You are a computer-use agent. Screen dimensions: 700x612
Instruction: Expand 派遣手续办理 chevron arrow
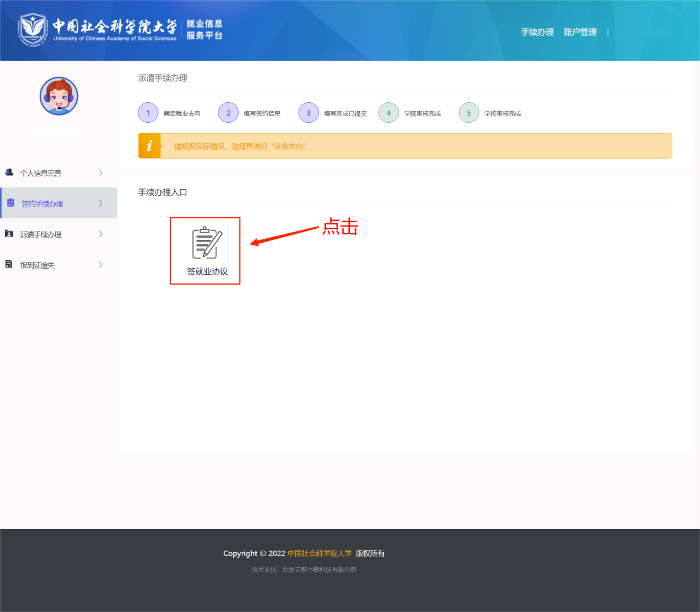pos(101,234)
